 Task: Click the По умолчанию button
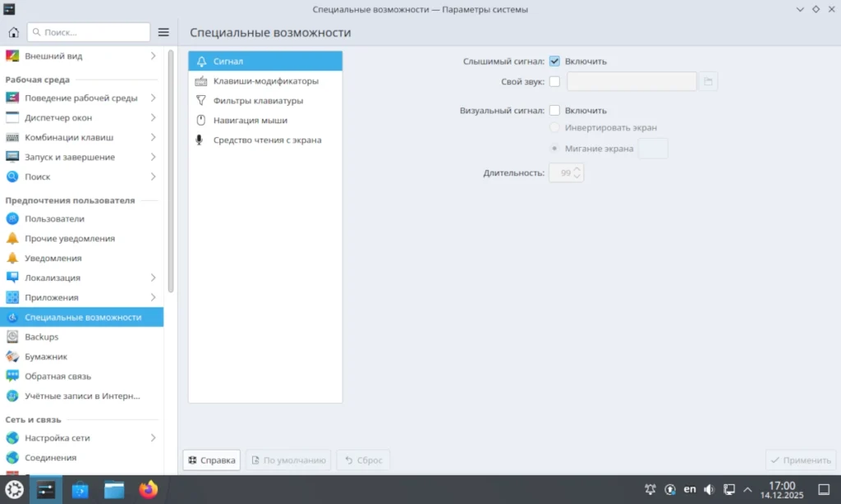[x=288, y=460]
